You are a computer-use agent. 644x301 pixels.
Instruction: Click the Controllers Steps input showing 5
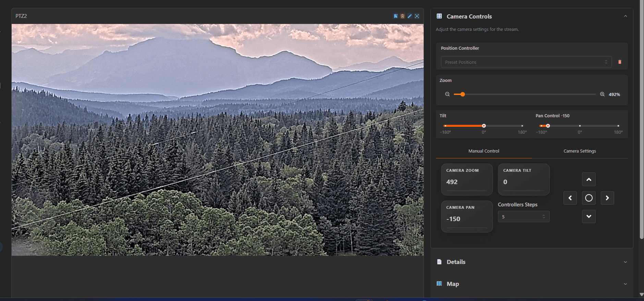[x=523, y=217]
